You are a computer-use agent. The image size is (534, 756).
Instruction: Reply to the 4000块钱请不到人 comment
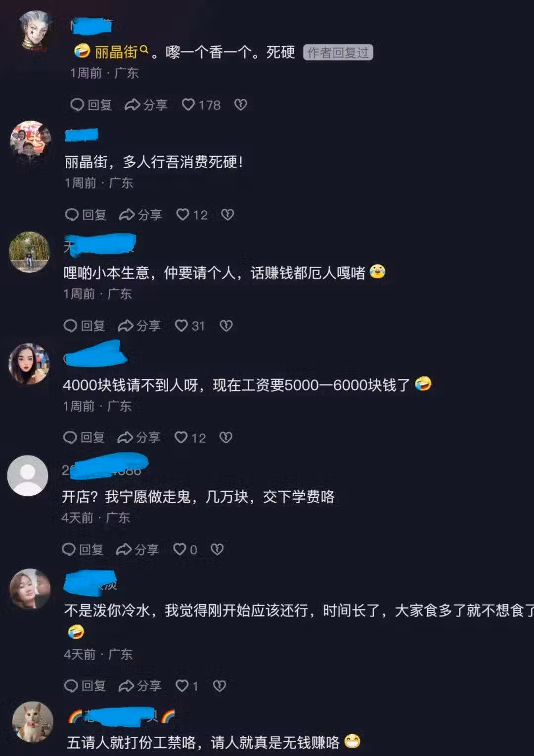84,437
